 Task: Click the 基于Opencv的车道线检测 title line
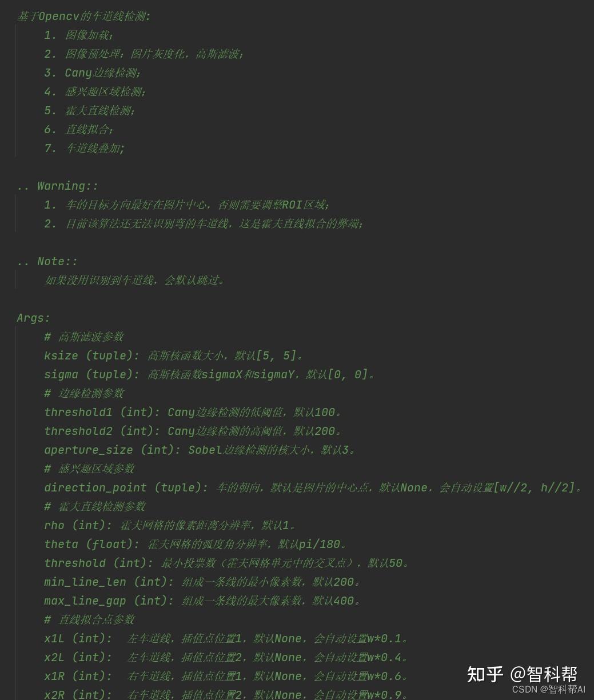[83, 16]
